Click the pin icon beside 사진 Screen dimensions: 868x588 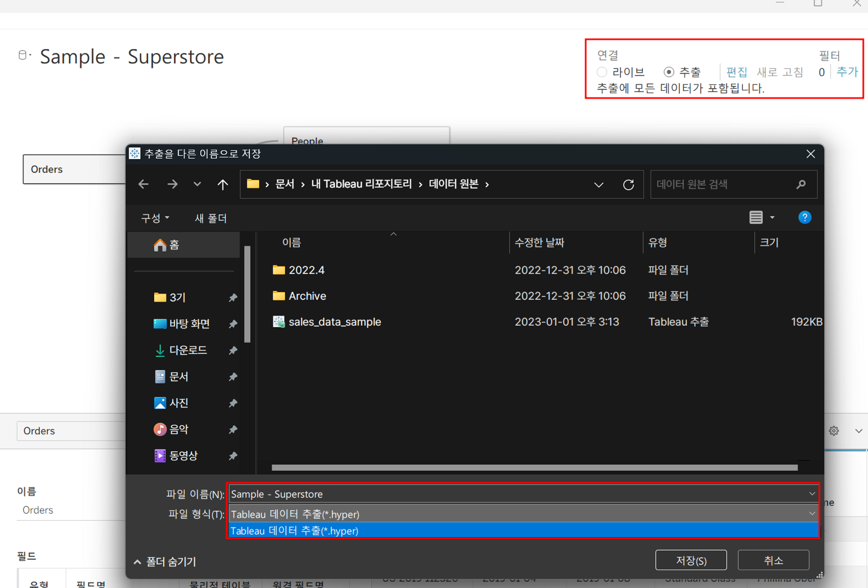233,403
